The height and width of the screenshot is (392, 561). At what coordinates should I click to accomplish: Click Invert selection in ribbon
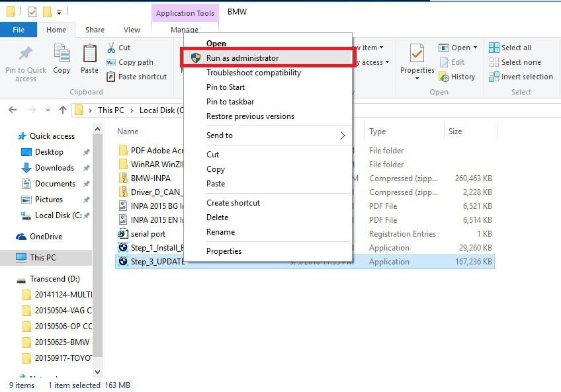click(521, 77)
